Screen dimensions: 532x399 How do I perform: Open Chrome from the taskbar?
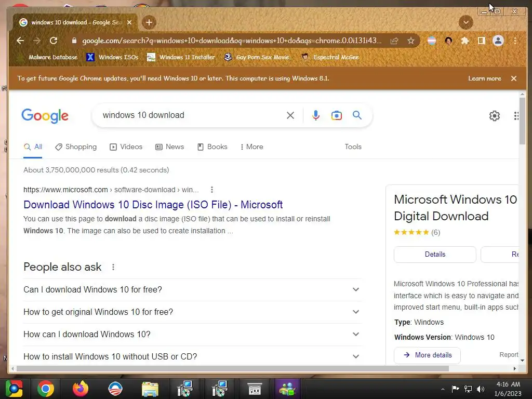(46, 389)
